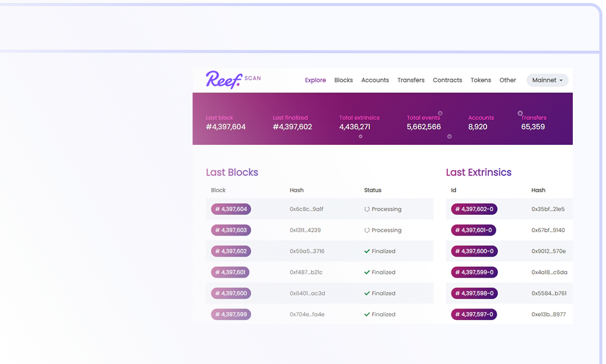Viewport: 606px width, 364px height.
Task: Open the Explore menu item
Action: [315, 80]
